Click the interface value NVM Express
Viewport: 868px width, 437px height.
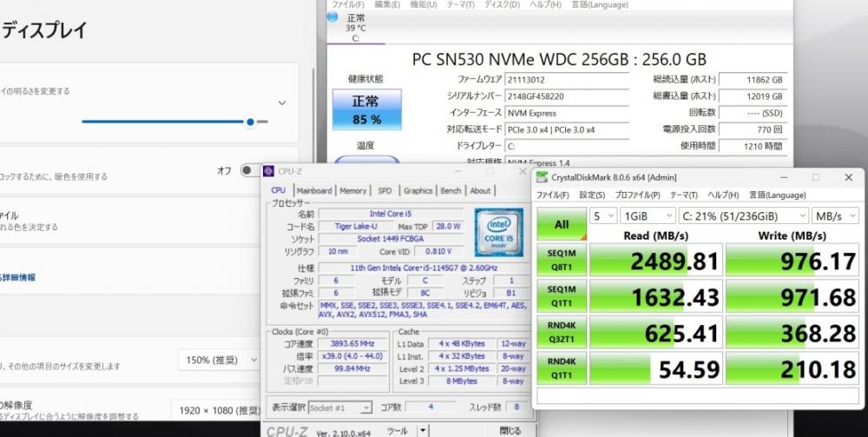(567, 112)
